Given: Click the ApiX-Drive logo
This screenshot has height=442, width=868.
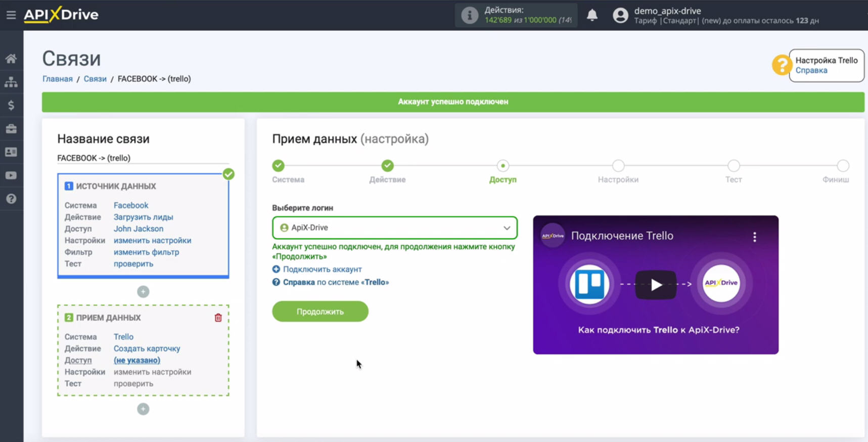Looking at the screenshot, I should point(61,15).
